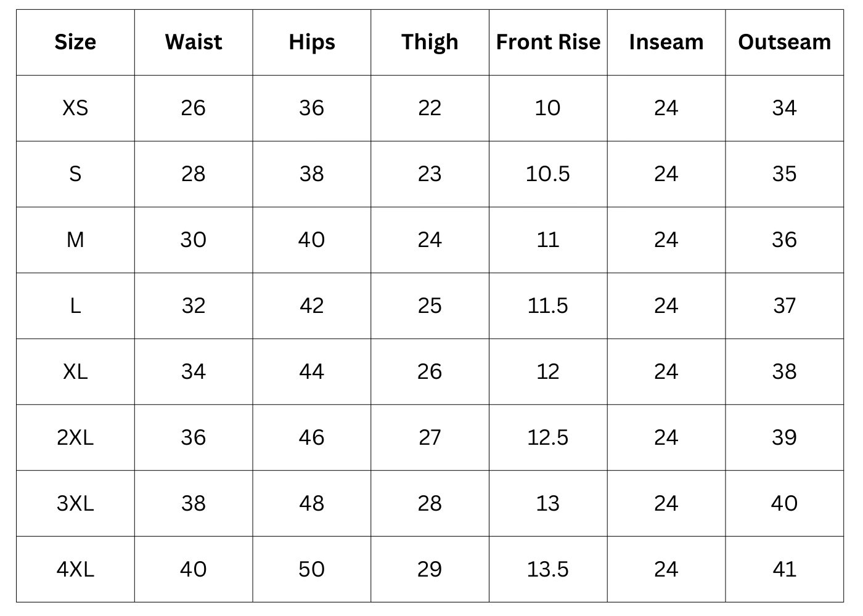Select the XS size row label
This screenshot has height=616, width=863.
(x=75, y=108)
